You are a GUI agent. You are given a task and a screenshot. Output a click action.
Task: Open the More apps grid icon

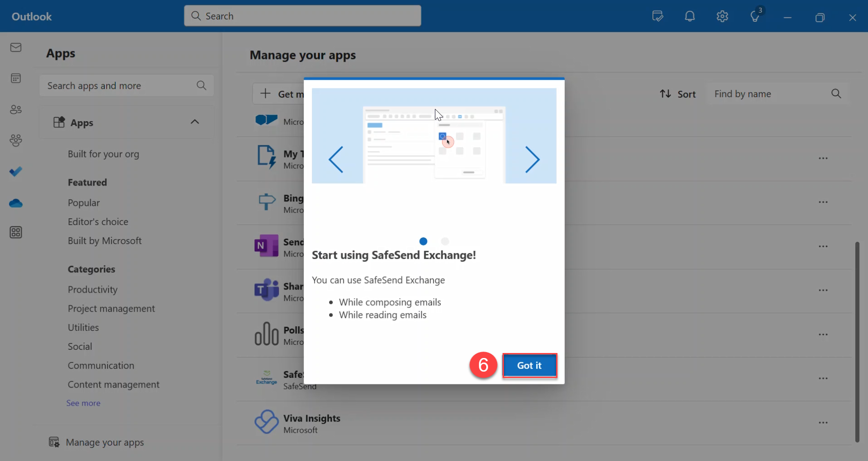point(16,233)
